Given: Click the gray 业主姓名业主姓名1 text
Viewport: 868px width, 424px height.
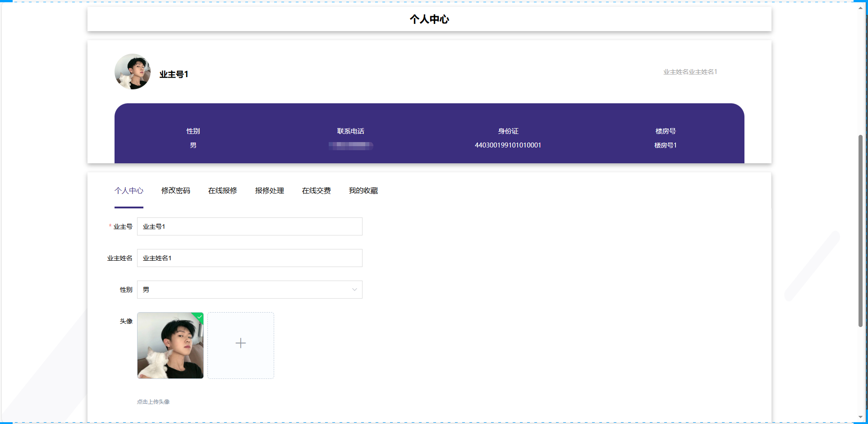Looking at the screenshot, I should [x=690, y=72].
